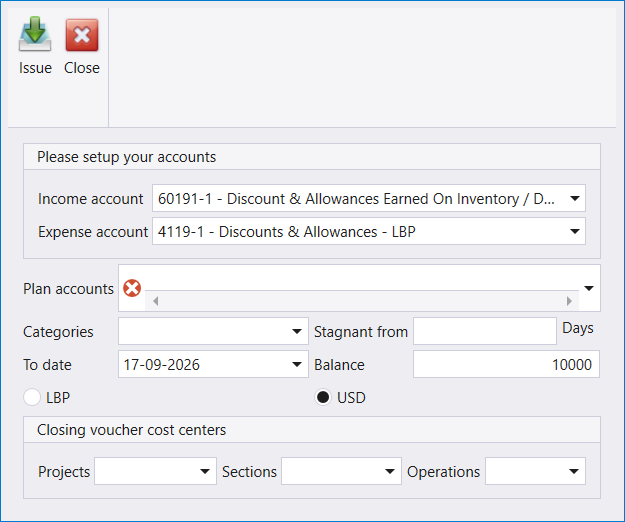Screen dimensions: 625x522
Task: Open the To date picker dropdown
Action: click(x=297, y=364)
